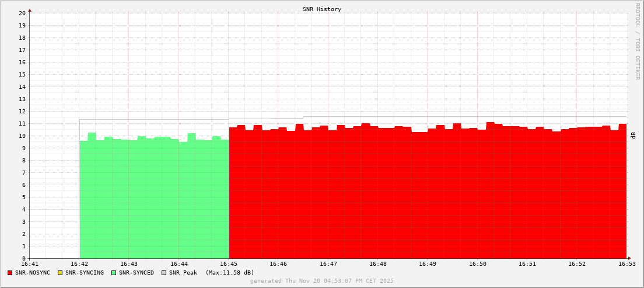Click the 16:50 time axis label

[x=477, y=264]
